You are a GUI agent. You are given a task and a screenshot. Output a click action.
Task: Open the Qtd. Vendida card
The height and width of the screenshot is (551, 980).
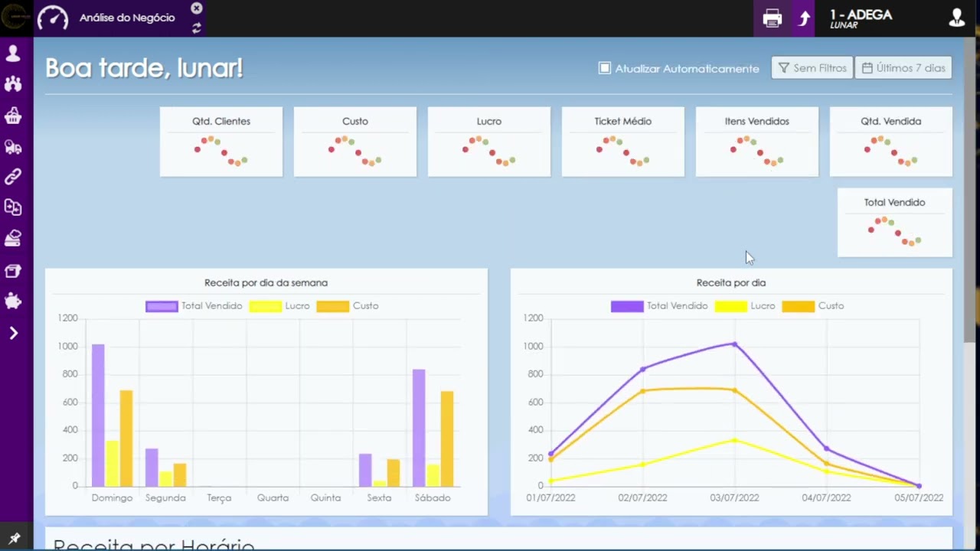tap(891, 142)
